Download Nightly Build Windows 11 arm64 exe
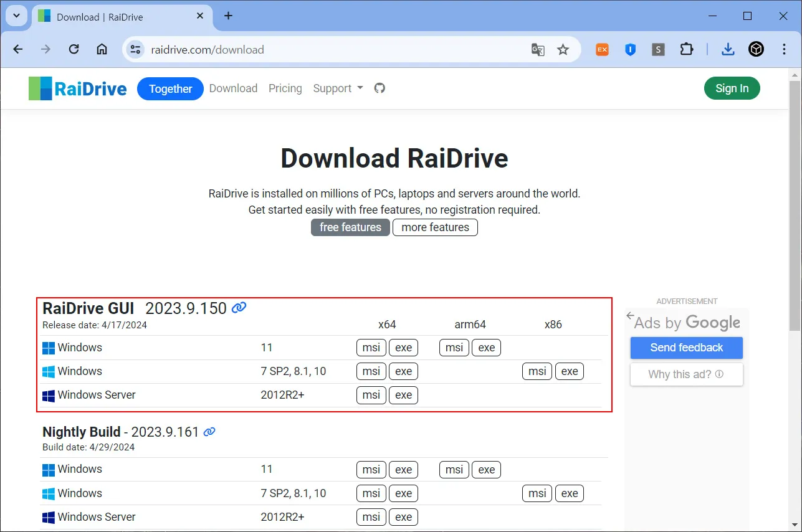This screenshot has width=802, height=532. [487, 470]
